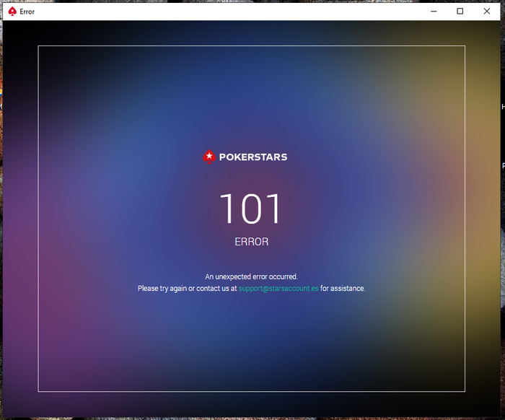Click the 'Error' window title text
Viewport: 505px width, 420px height.
click(x=27, y=12)
